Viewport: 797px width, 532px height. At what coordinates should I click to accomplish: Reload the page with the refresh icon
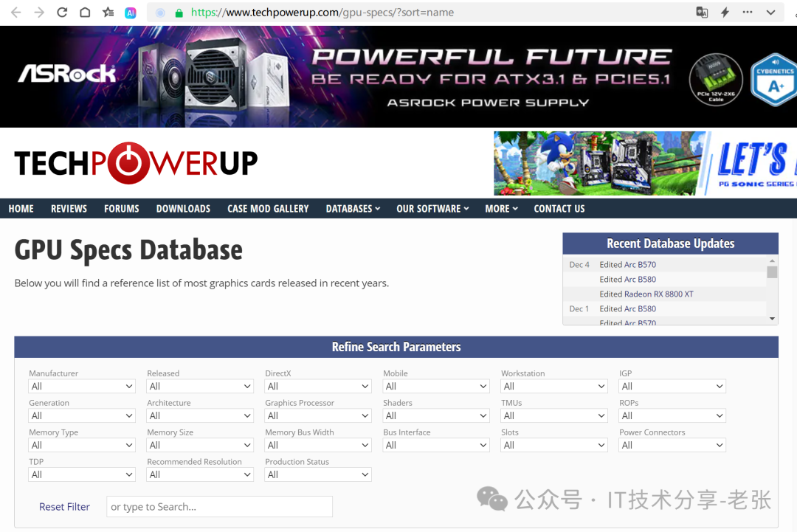(62, 13)
